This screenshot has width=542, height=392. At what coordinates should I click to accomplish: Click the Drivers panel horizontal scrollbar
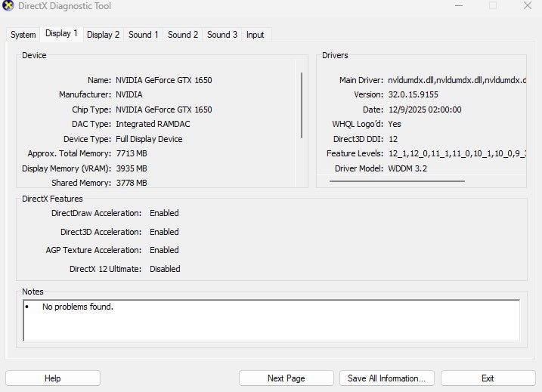point(397,181)
